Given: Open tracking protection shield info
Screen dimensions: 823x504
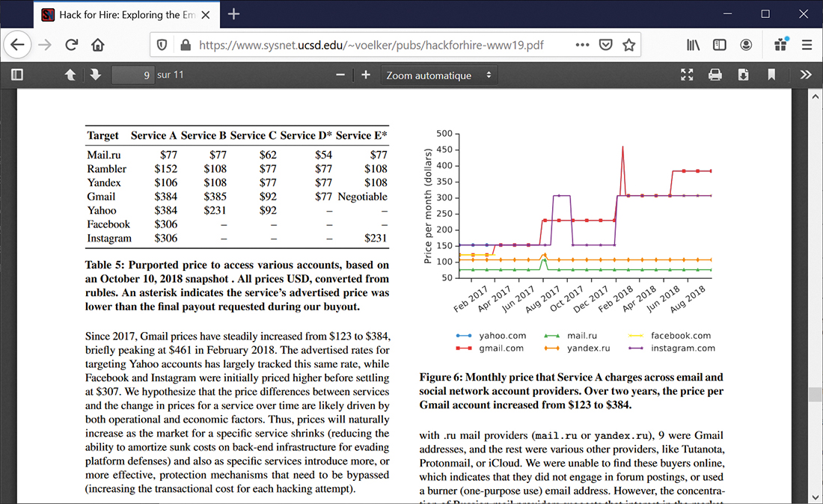Looking at the screenshot, I should click(162, 45).
